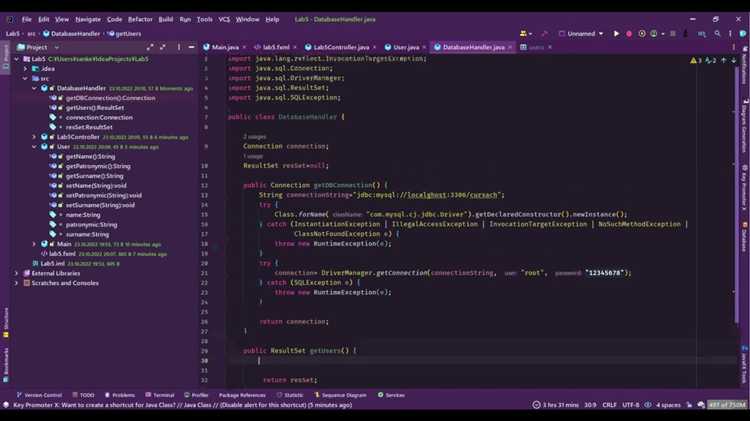Open the Refactor menu
The image size is (750, 421).
click(x=140, y=20)
